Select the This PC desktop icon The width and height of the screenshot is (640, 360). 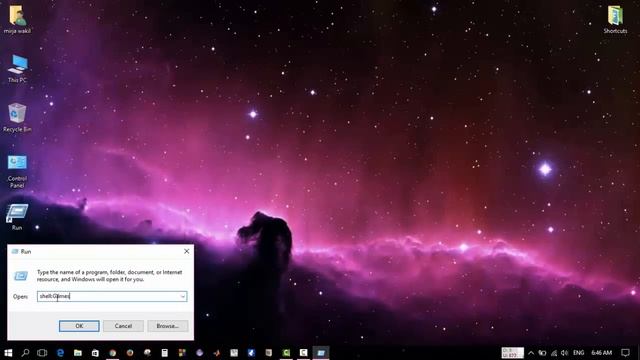pos(17,68)
